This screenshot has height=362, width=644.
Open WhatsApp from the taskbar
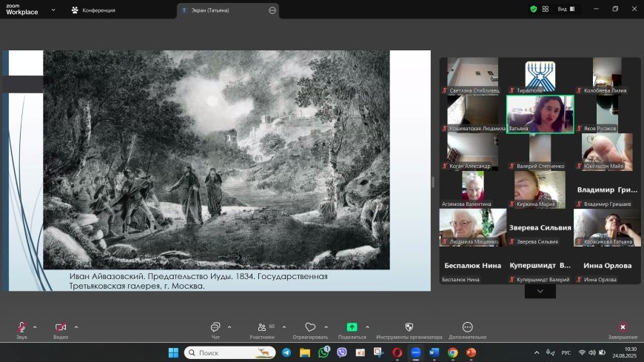(x=323, y=352)
